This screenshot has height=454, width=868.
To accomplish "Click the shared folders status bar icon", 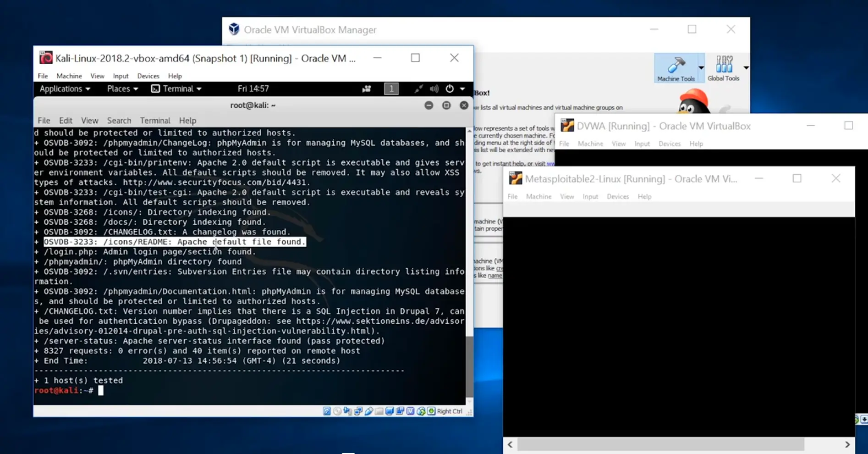I will (x=379, y=411).
